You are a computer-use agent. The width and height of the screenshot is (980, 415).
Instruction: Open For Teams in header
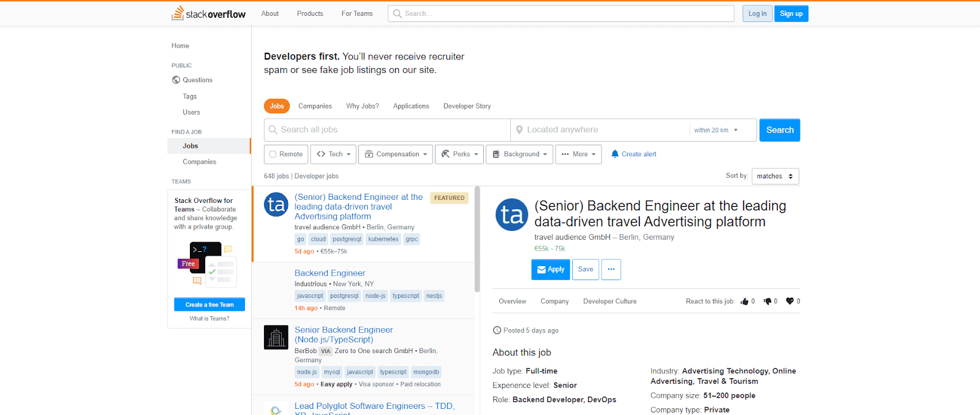(x=357, y=13)
